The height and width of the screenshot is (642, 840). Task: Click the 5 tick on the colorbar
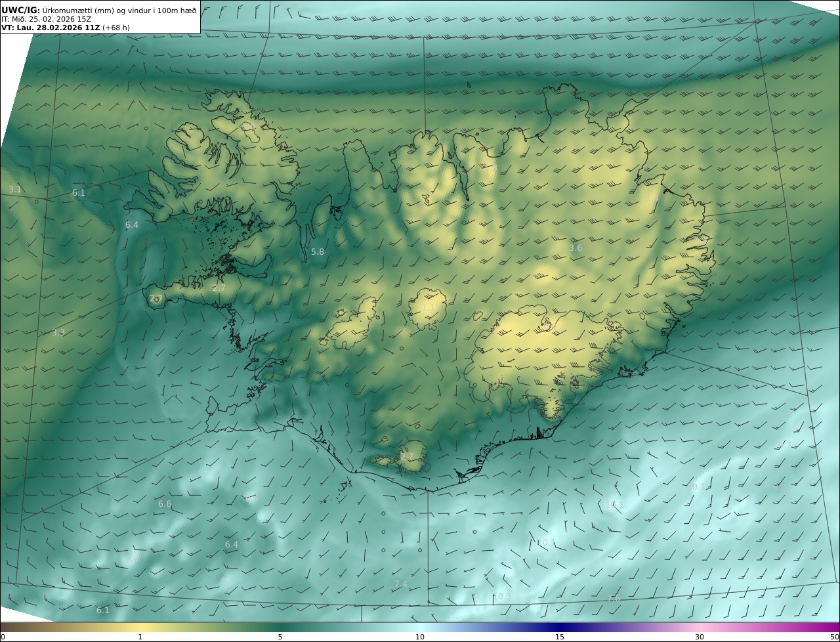(280, 637)
